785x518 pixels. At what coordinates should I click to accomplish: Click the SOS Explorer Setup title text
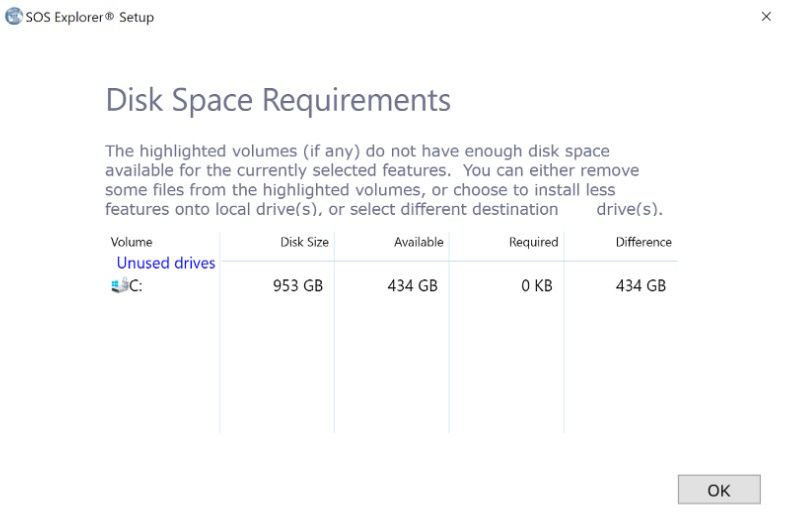[90, 17]
